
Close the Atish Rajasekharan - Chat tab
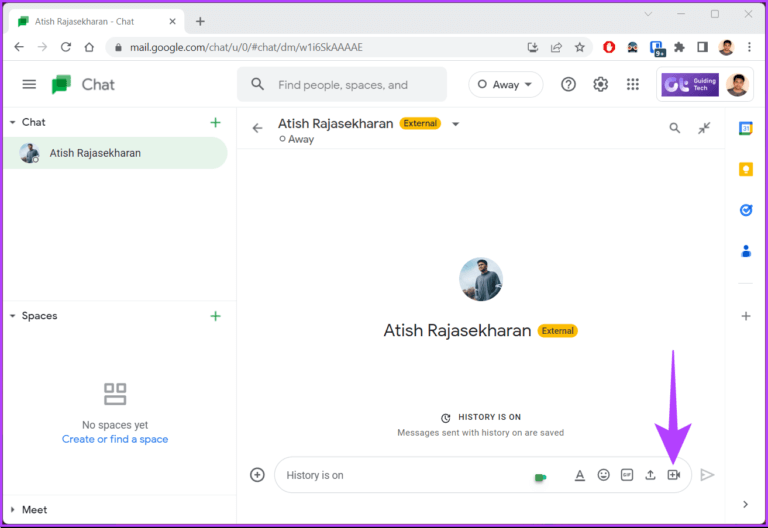tap(172, 22)
